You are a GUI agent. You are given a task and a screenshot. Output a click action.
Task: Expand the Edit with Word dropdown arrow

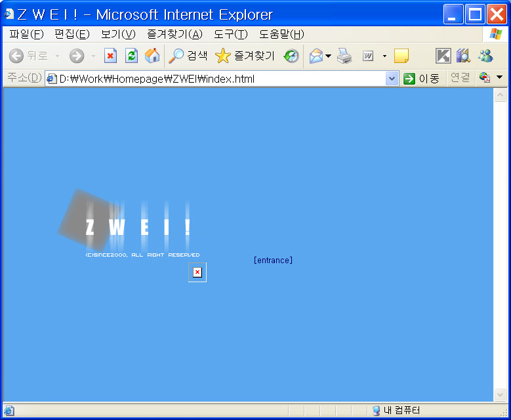pyautogui.click(x=384, y=56)
